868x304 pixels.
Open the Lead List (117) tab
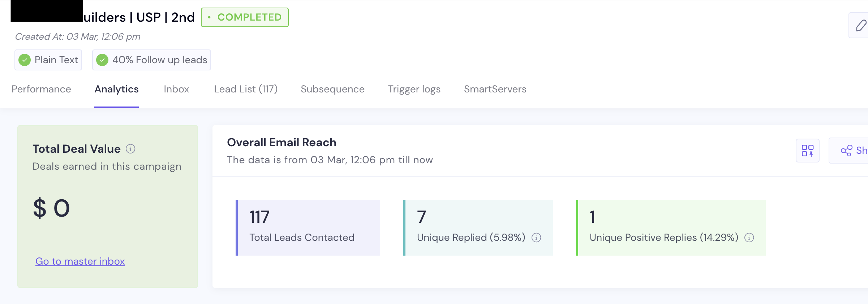click(x=246, y=89)
